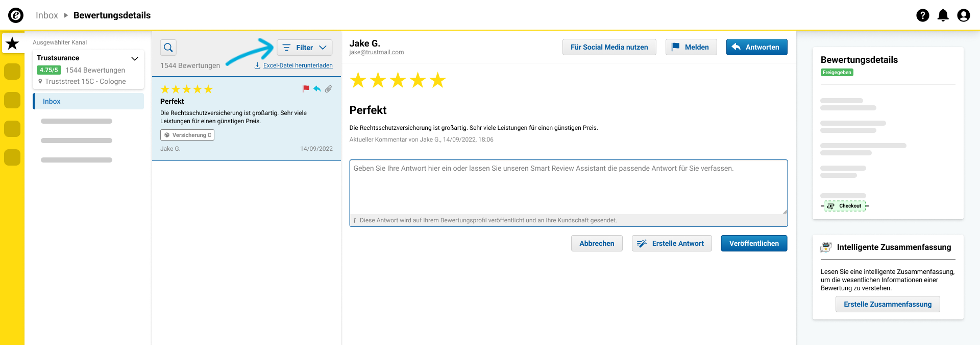Click Veröffentlichen button
The height and width of the screenshot is (345, 980).
click(754, 243)
